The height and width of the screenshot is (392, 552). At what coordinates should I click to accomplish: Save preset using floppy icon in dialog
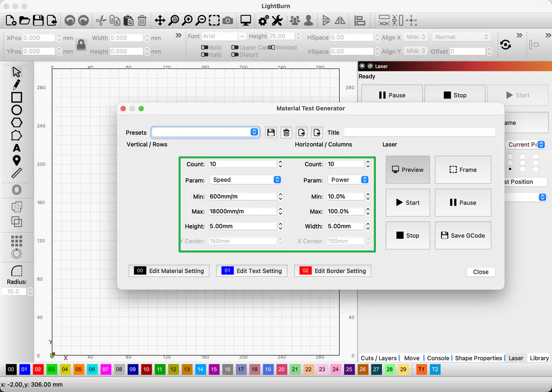pos(271,133)
